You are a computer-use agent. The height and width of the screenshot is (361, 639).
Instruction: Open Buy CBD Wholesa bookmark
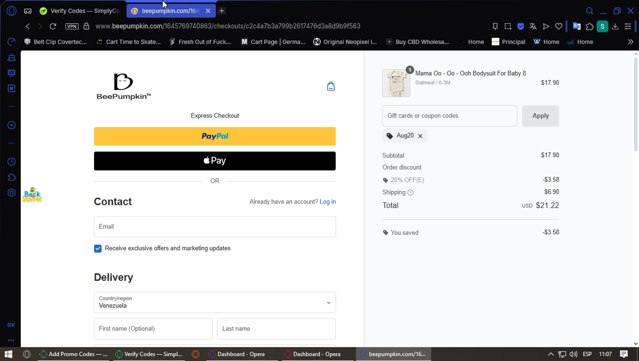coord(418,42)
